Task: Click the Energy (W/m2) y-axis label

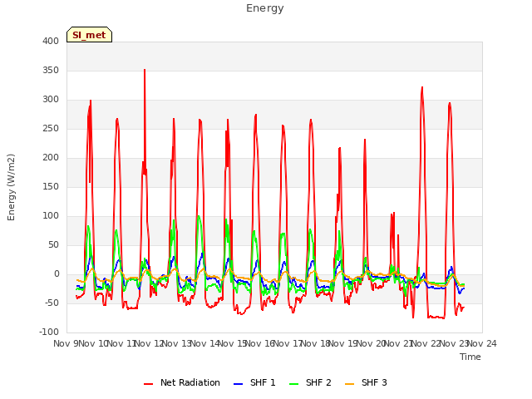Action: (11, 187)
